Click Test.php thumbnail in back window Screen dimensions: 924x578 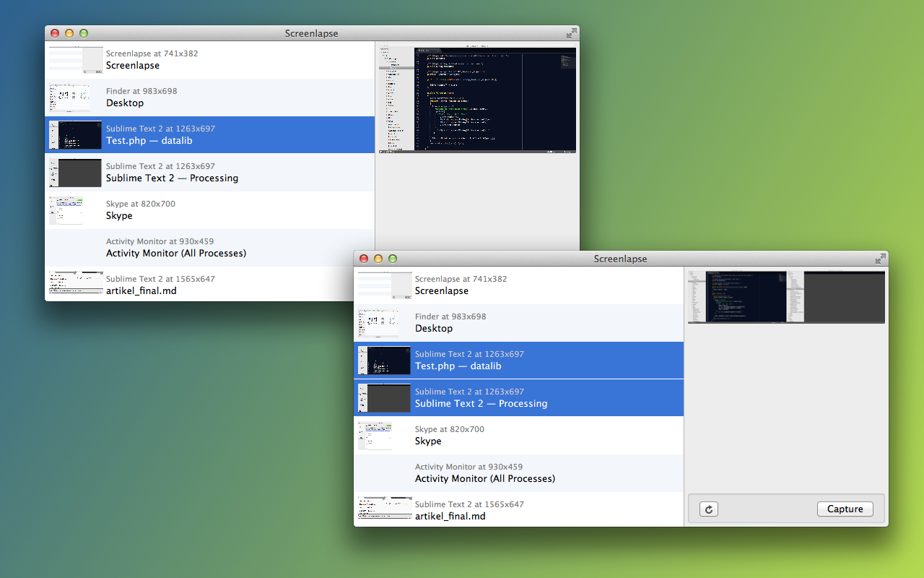click(x=75, y=135)
